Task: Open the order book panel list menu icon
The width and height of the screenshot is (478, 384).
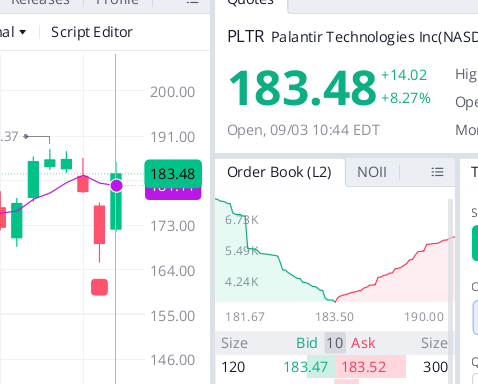Action: point(437,172)
